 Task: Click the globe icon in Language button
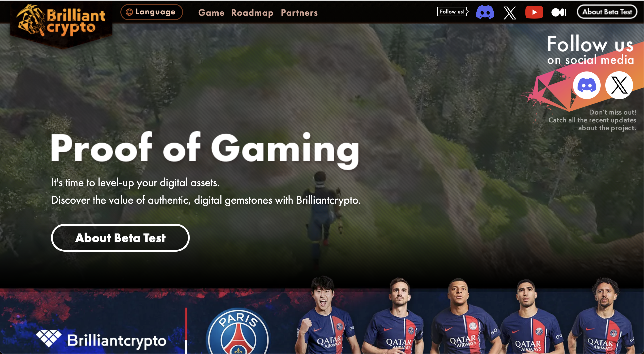pyautogui.click(x=129, y=12)
